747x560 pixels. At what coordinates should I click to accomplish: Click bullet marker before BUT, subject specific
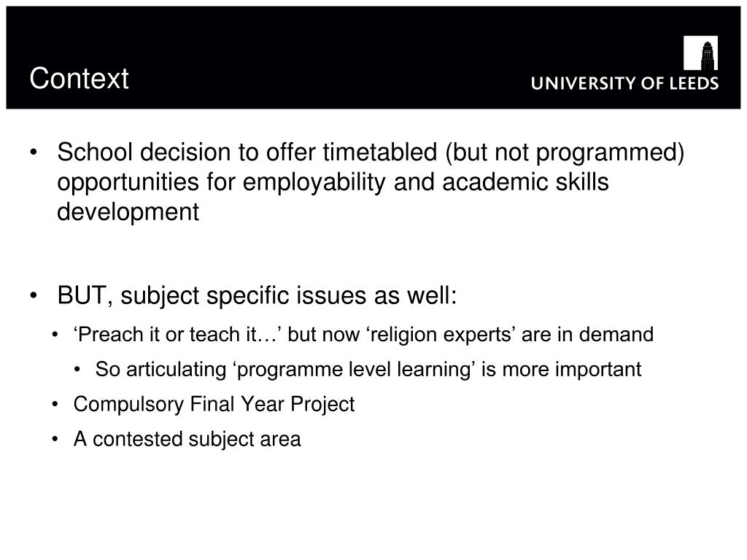point(35,297)
